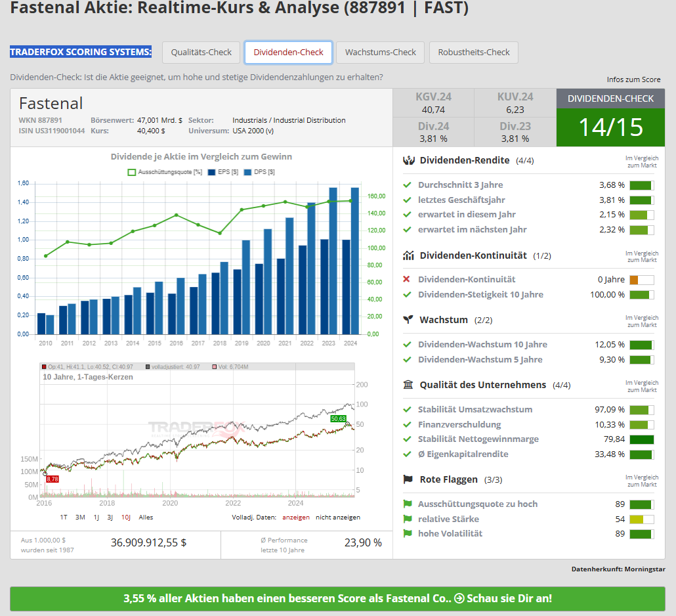The image size is (676, 616).
Task: Click the Dividenden-Rendite hands icon
Action: point(408,160)
